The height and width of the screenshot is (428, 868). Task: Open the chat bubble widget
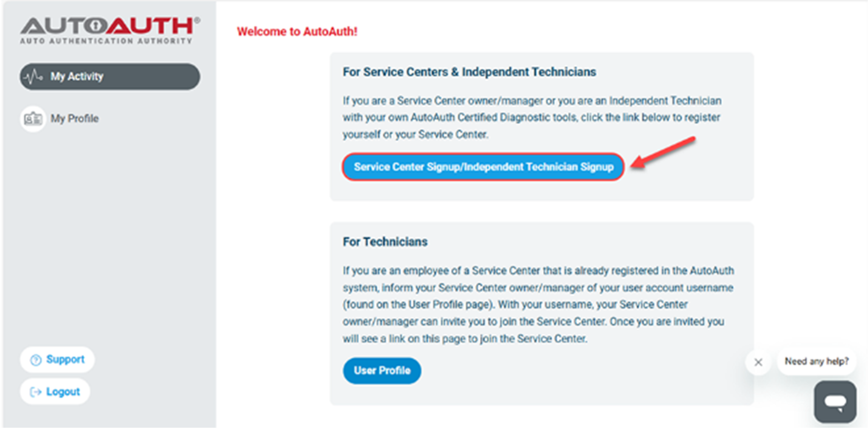coord(835,400)
